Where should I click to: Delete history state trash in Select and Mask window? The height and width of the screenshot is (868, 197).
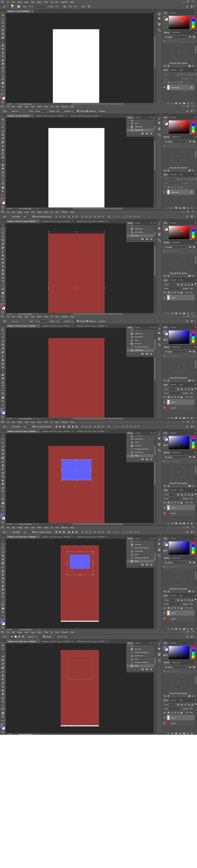[x=151, y=670]
